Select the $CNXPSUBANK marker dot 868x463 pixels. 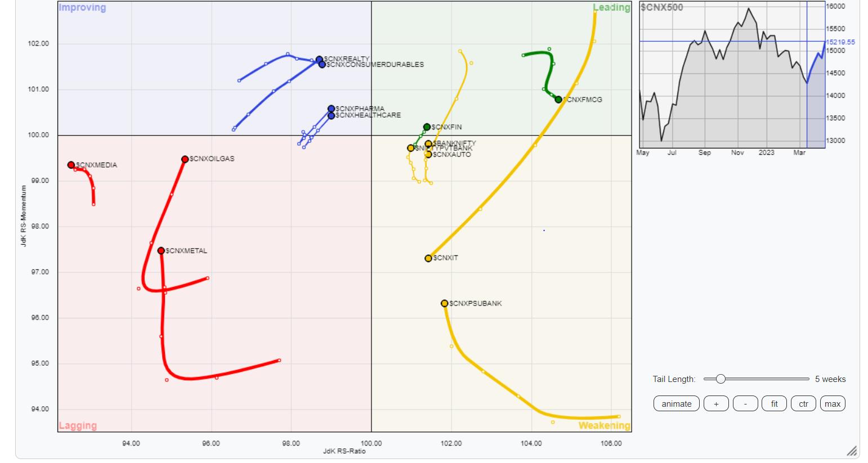(445, 304)
